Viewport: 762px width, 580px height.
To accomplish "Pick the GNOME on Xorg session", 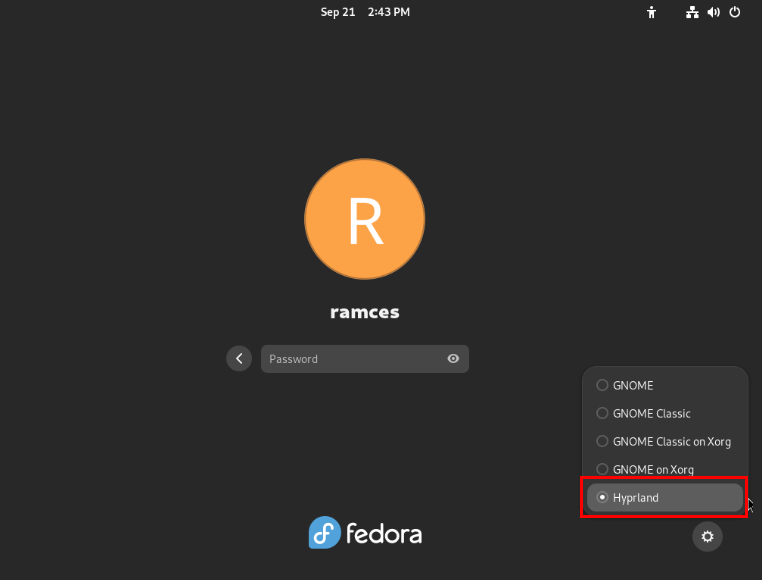I will click(x=664, y=469).
